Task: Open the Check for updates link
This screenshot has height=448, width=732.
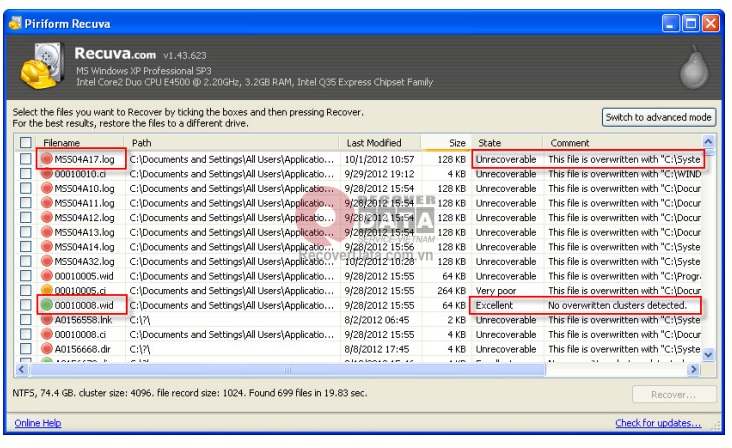Action: [x=658, y=423]
